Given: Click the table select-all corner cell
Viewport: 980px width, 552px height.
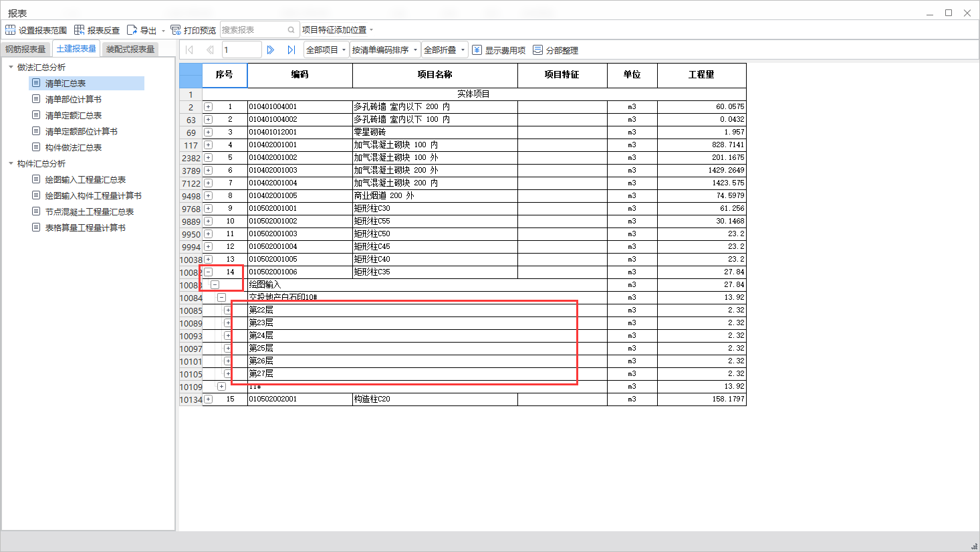Looking at the screenshot, I should [x=191, y=76].
